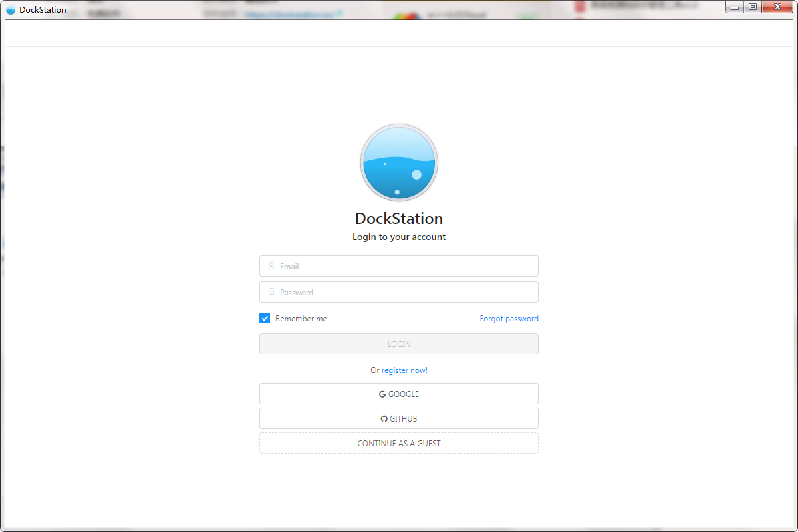Screen dimensions: 798x532
Task: Open the Forgot password link
Action: [x=509, y=319]
